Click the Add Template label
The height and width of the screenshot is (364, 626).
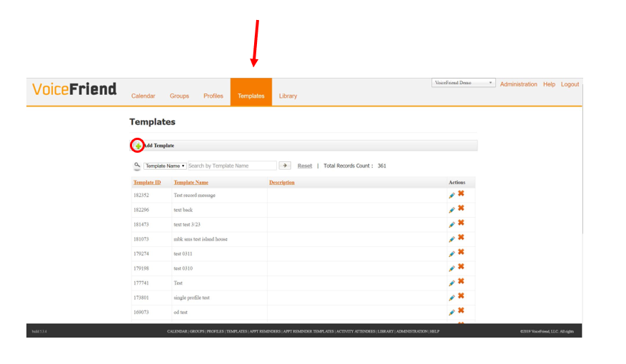pos(158,146)
